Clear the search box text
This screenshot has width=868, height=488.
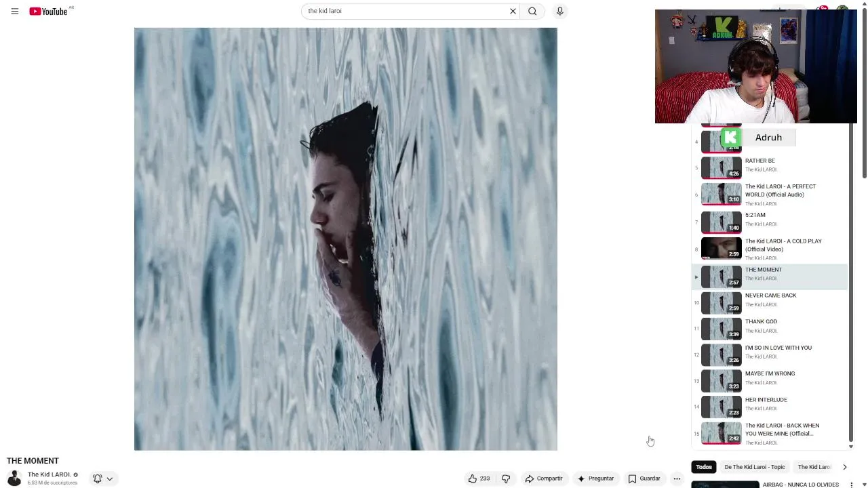[x=513, y=11]
